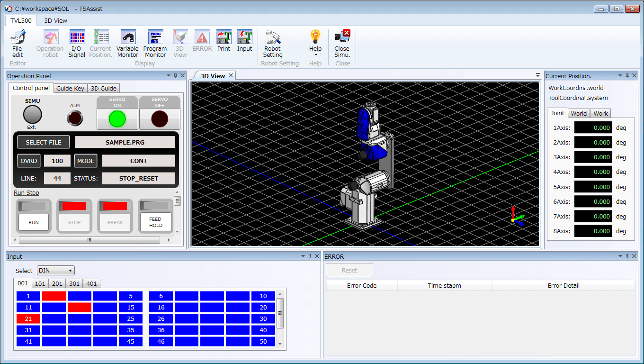
Task: Toggle DIN signal 21 in the grid
Action: pos(28,318)
